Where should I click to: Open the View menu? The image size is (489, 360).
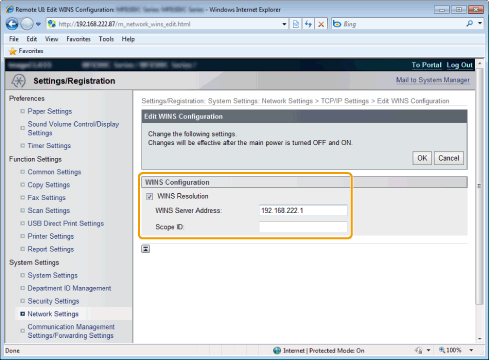(51, 39)
